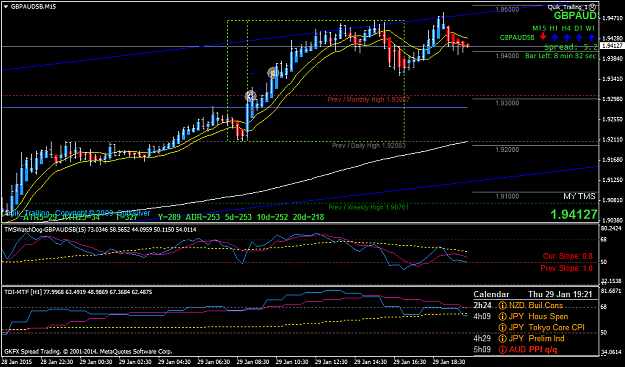Click the W1 timeframe label
The width and height of the screenshot is (625, 367).
591,28
